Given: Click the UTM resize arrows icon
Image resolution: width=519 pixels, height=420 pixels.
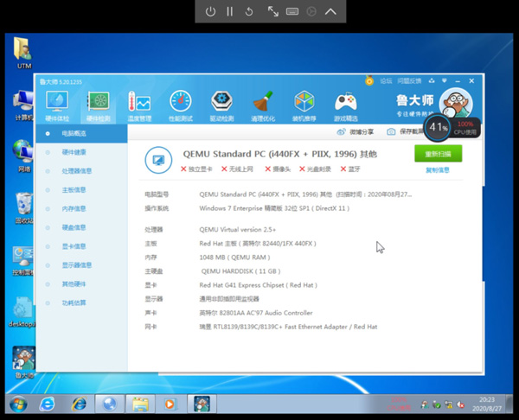Looking at the screenshot, I should click(x=272, y=11).
